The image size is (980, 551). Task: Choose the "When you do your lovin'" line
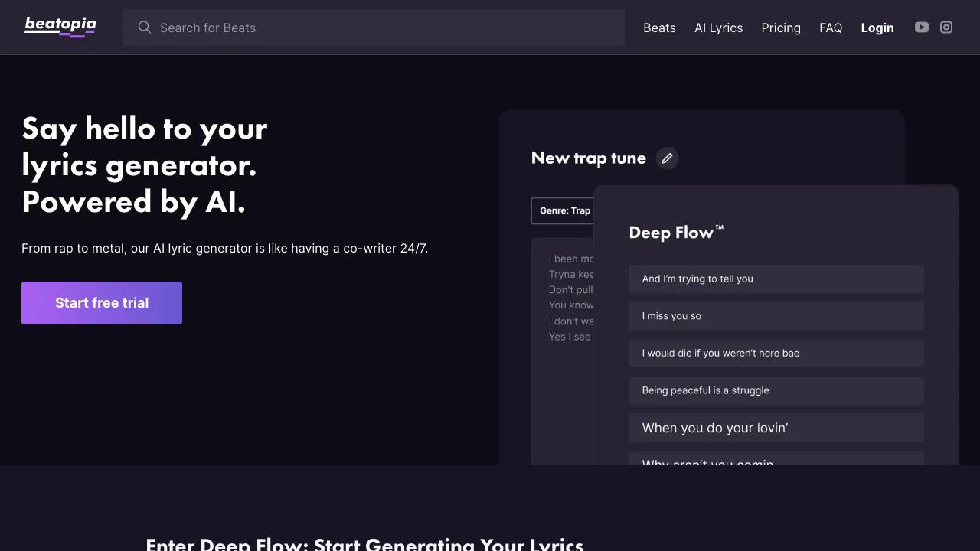[x=776, y=428]
